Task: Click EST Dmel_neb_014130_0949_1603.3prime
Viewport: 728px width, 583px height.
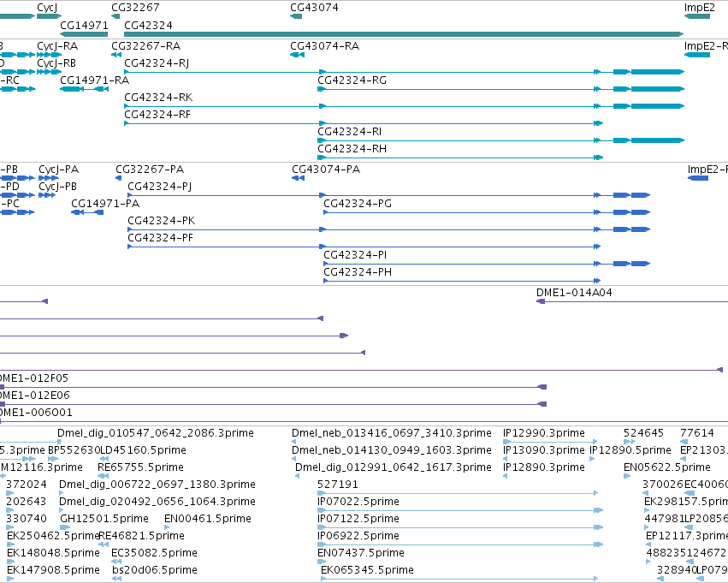Action: (392, 450)
